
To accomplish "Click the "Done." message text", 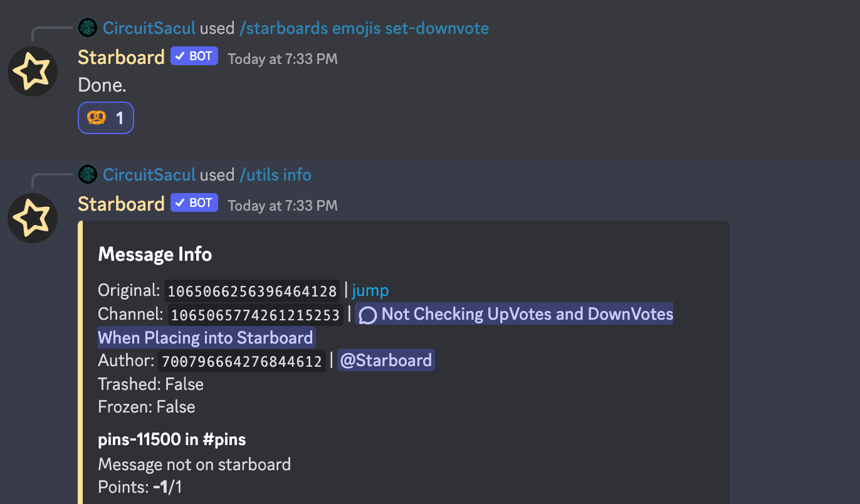I will click(102, 85).
